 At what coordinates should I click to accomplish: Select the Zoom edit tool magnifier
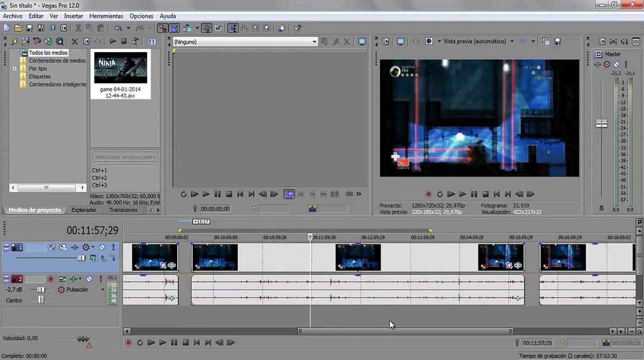[x=267, y=28]
